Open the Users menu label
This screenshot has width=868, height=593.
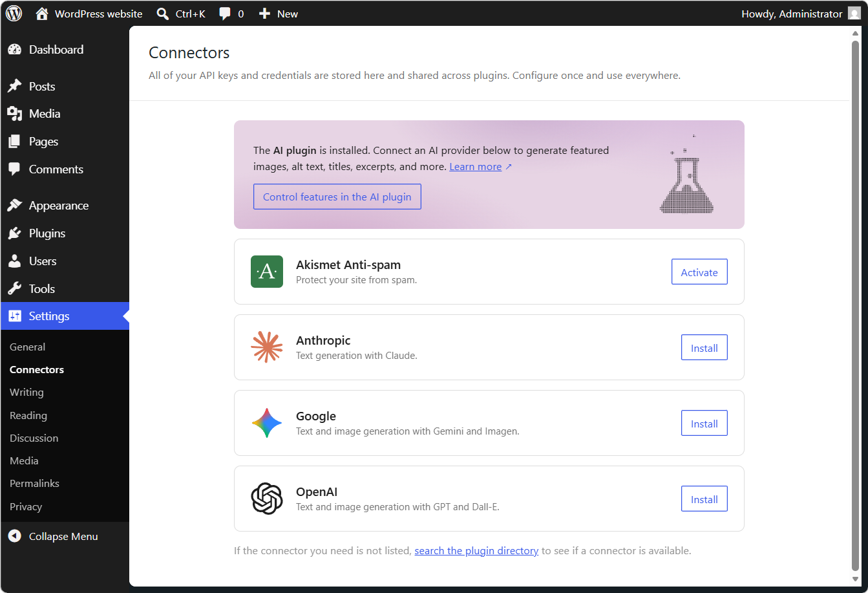click(43, 261)
